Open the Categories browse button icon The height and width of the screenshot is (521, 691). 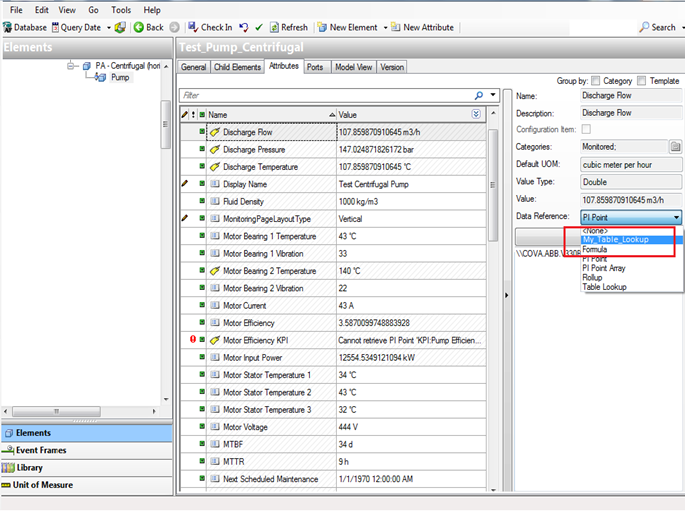675,146
